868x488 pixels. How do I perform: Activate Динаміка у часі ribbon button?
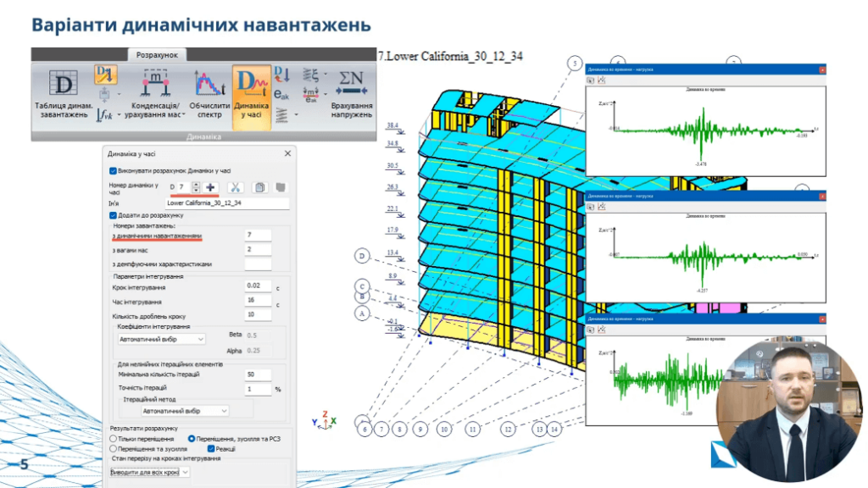[x=251, y=97]
